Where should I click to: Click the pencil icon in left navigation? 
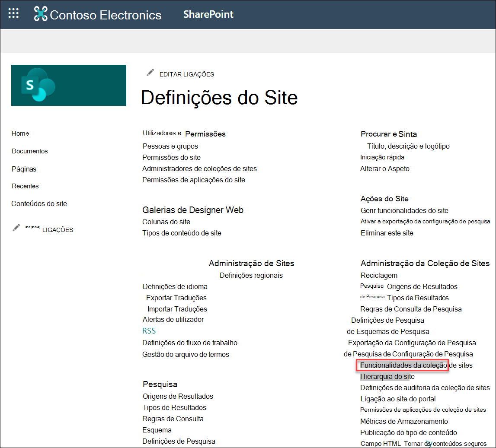pyautogui.click(x=16, y=228)
